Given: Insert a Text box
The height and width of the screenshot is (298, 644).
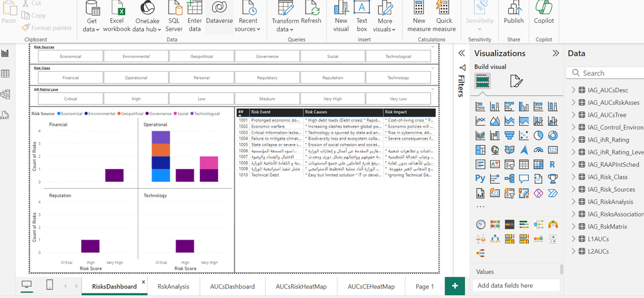Looking at the screenshot, I should click(362, 16).
